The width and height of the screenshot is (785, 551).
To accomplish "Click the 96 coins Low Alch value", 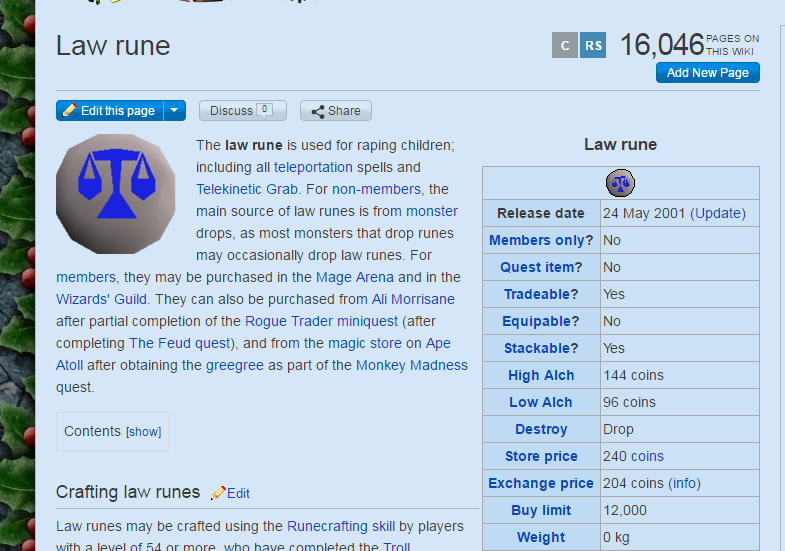I will point(629,402).
